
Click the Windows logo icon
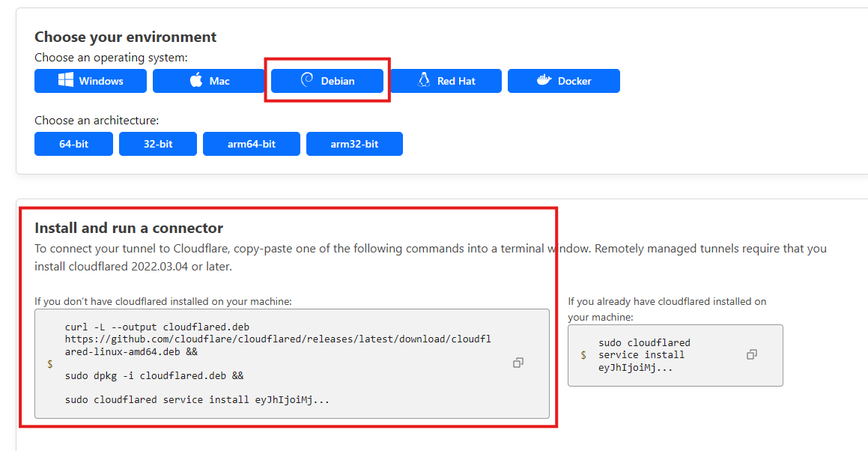tap(66, 81)
